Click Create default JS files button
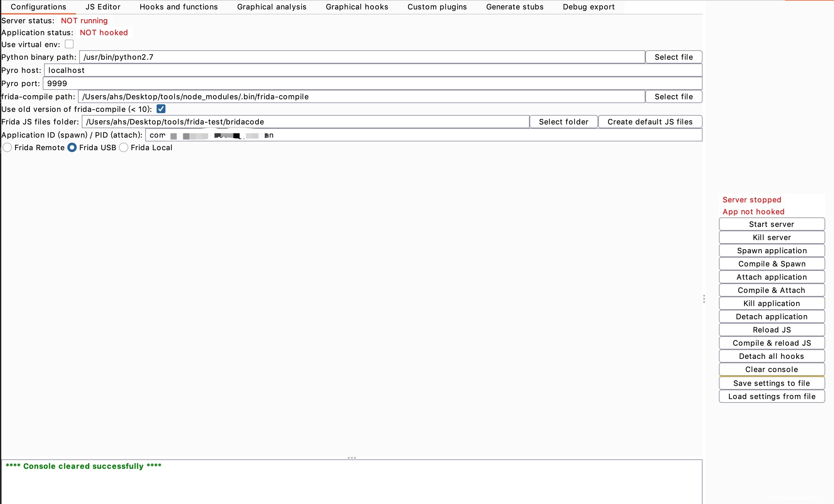834x504 pixels. point(650,122)
